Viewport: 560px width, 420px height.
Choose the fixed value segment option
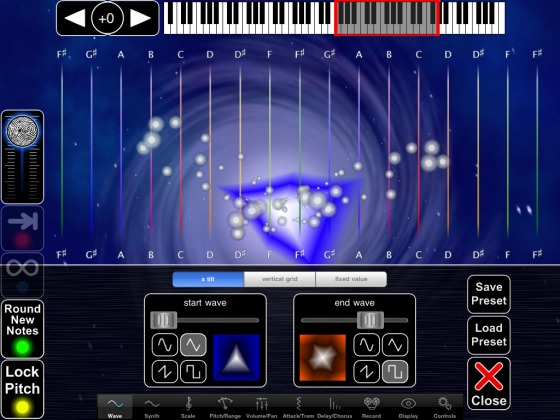click(351, 279)
